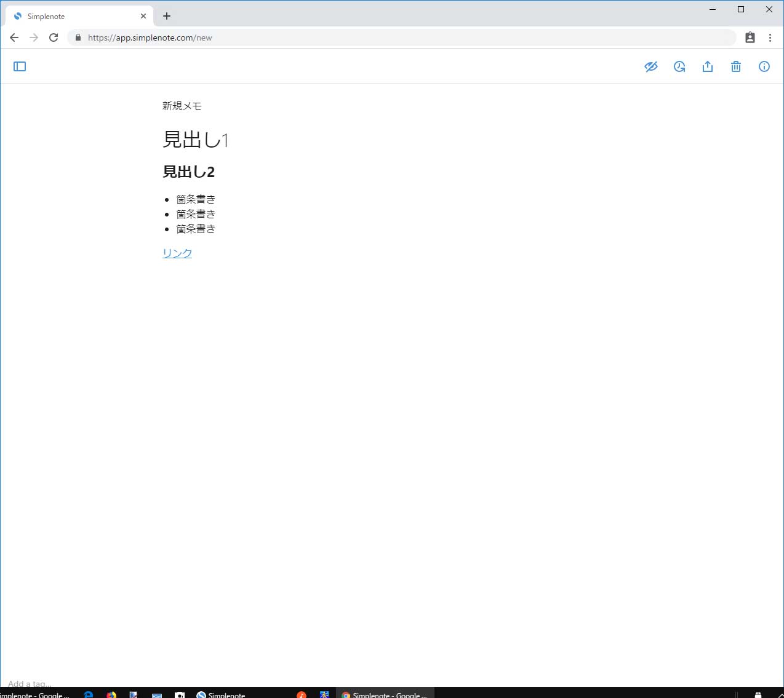Show the note info panel
Image resolution: width=784 pixels, height=698 pixels.
[x=764, y=66]
